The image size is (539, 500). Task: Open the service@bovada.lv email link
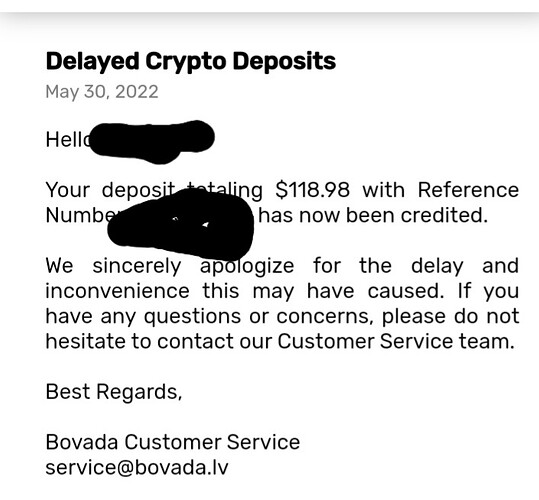(137, 468)
